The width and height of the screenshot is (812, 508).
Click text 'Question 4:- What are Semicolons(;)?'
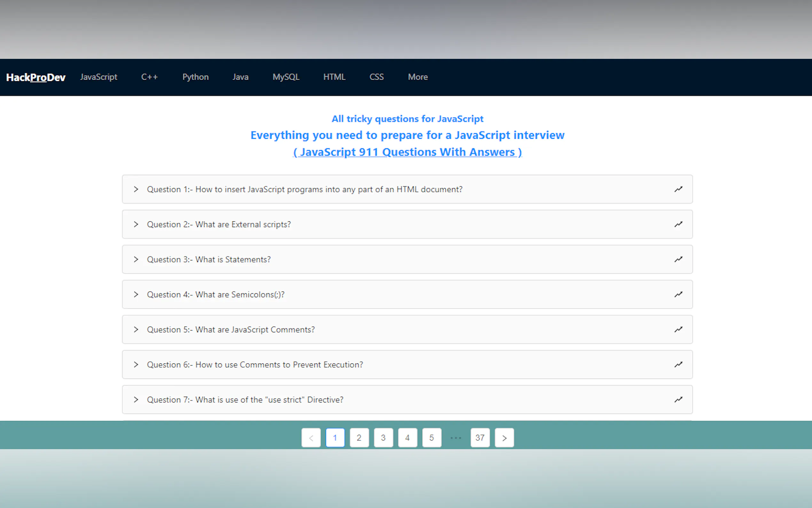point(216,295)
